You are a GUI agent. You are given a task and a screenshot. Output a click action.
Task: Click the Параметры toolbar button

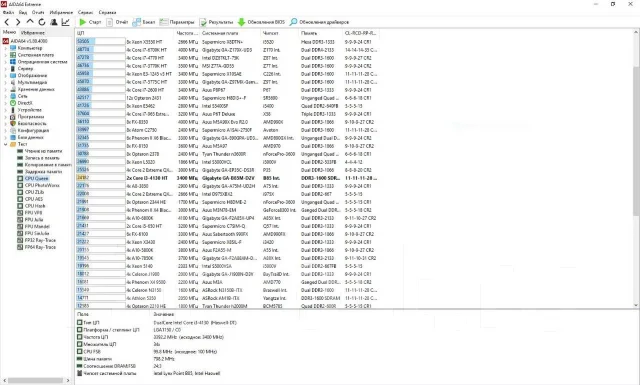(x=177, y=22)
